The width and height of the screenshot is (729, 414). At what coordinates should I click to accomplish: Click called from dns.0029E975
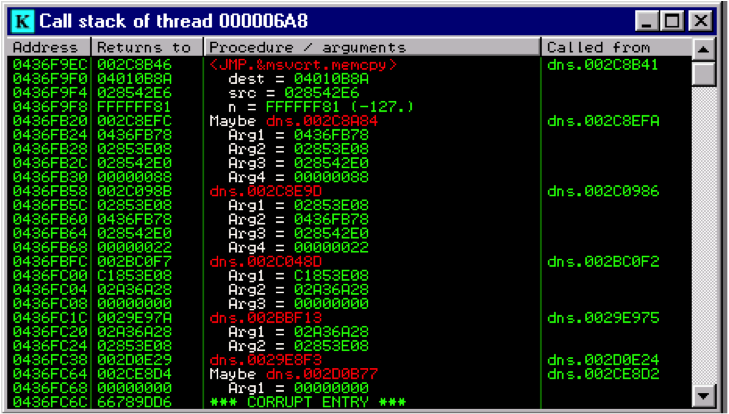tap(603, 318)
